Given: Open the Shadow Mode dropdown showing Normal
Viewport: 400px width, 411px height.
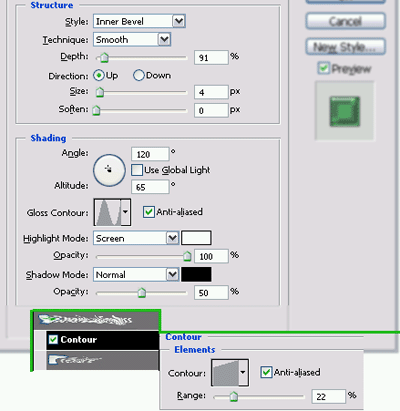Looking at the screenshot, I should coord(136,274).
